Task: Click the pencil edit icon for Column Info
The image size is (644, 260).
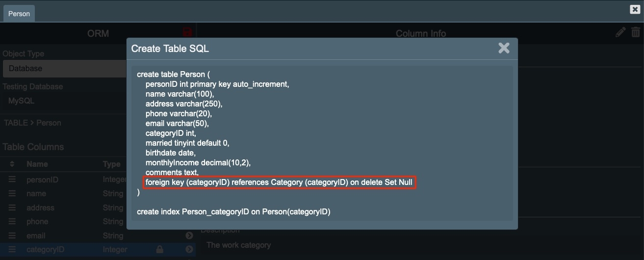Action: (620, 32)
